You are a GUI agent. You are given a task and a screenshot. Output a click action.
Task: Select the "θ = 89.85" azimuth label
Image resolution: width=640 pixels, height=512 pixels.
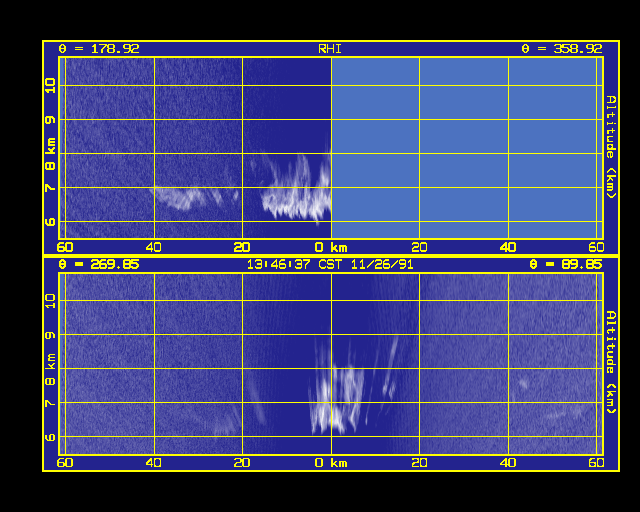(x=566, y=265)
